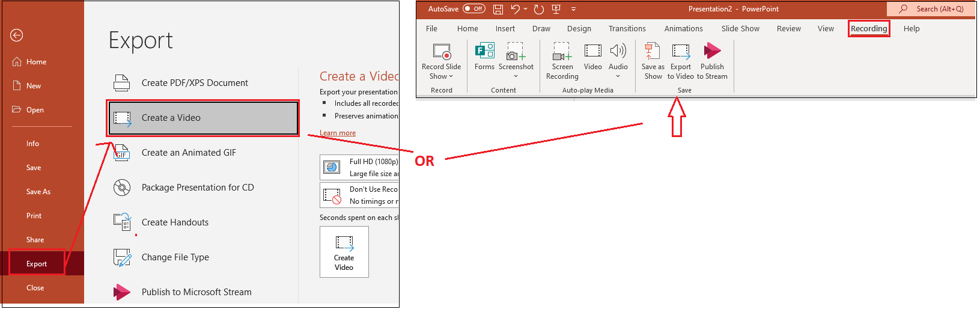Open the Full HD (1080p) quality dropdown
980x312 pixels.
click(x=359, y=168)
